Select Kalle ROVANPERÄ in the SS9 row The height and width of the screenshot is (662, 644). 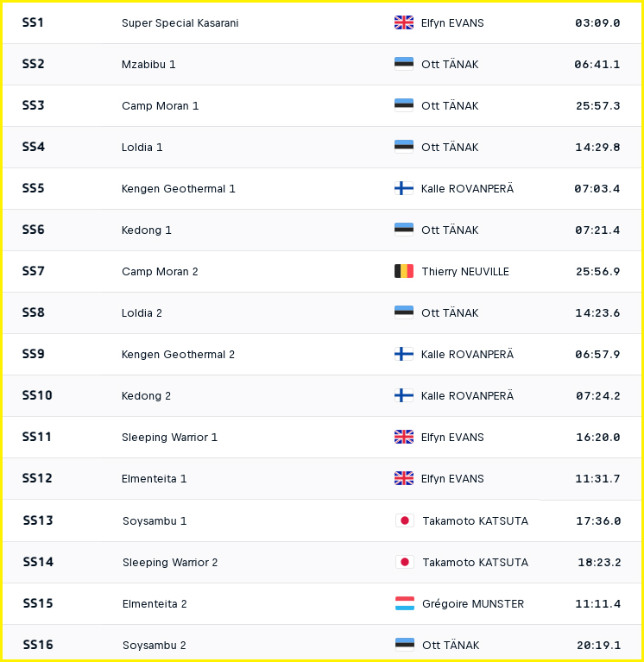pos(467,354)
